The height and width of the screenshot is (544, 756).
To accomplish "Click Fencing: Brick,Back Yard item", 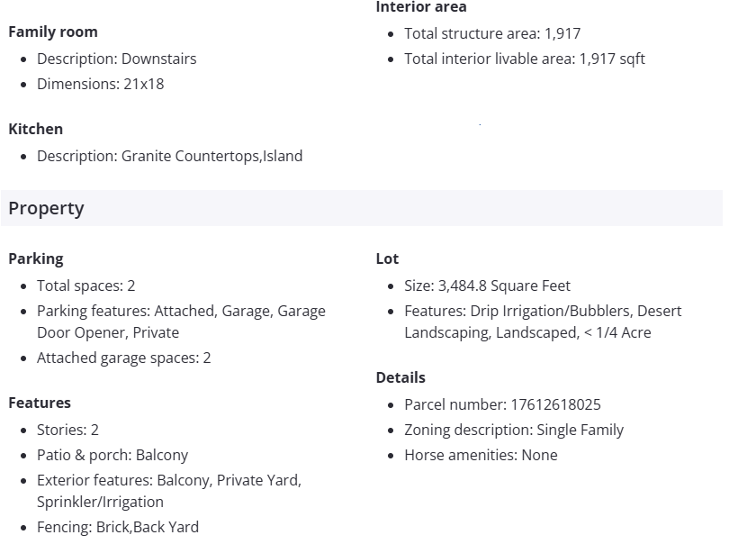I will tap(118, 527).
